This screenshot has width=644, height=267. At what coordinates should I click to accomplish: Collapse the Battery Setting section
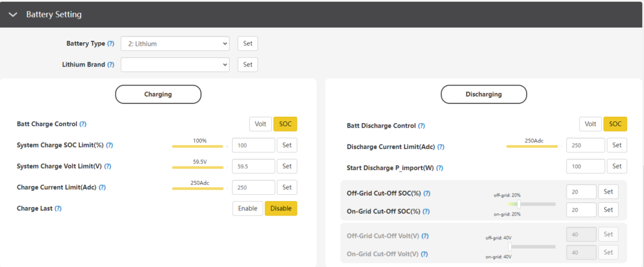coord(13,14)
